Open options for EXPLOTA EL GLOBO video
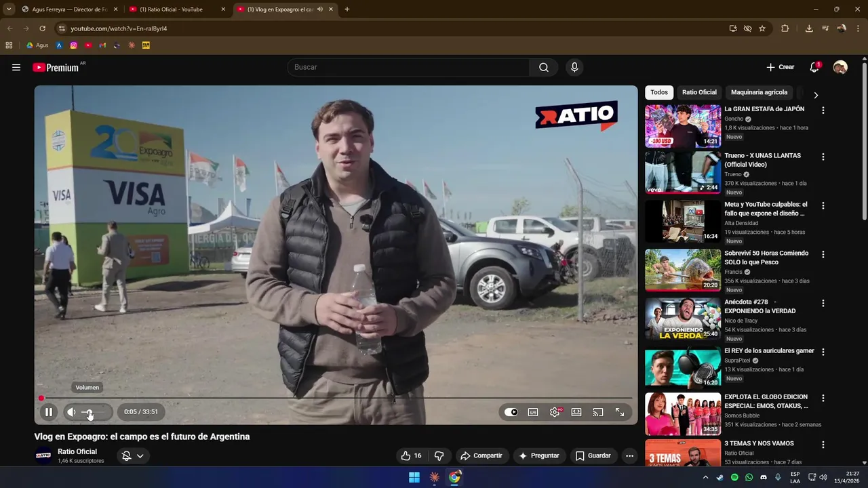Screen dimensions: 868x488 823,398
